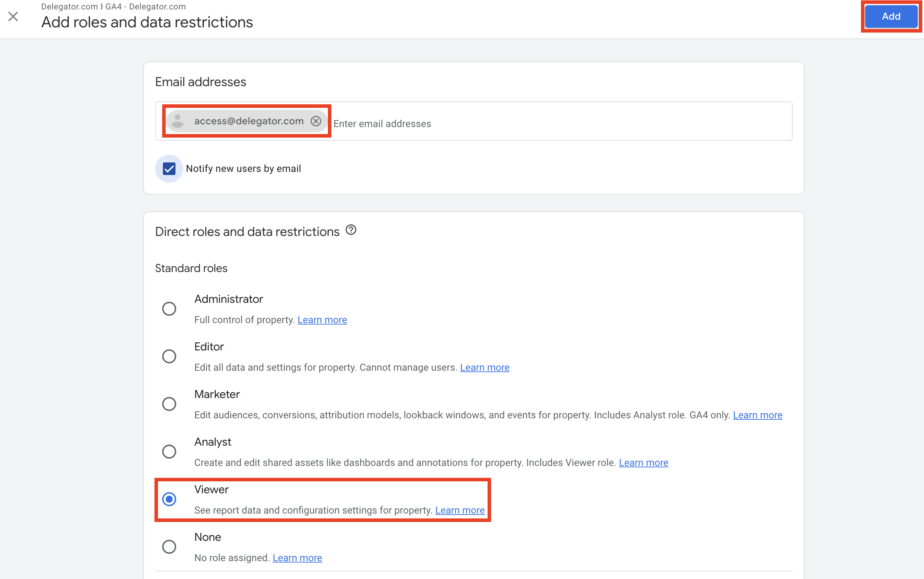Click the Viewer role title text
The image size is (924, 579).
tap(212, 489)
